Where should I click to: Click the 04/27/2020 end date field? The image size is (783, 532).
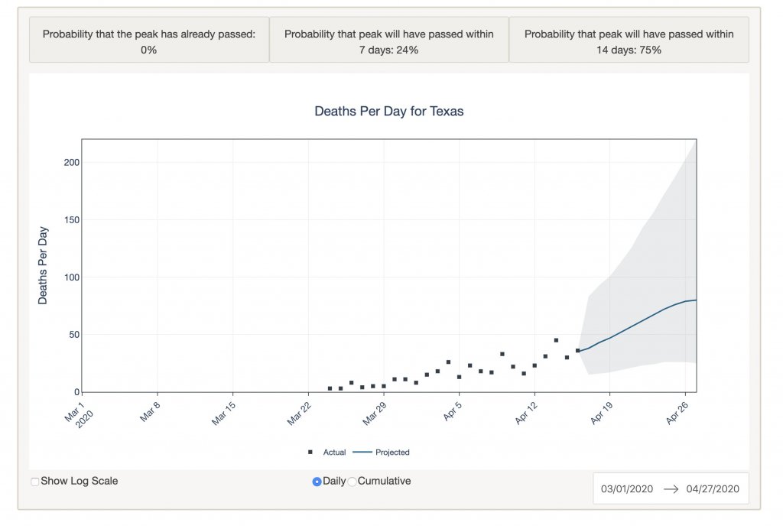(713, 489)
